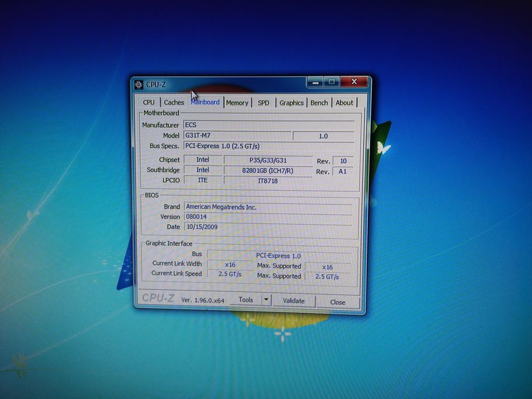Viewport: 532px width, 399px height.
Task: Open the Bench tab
Action: (319, 103)
